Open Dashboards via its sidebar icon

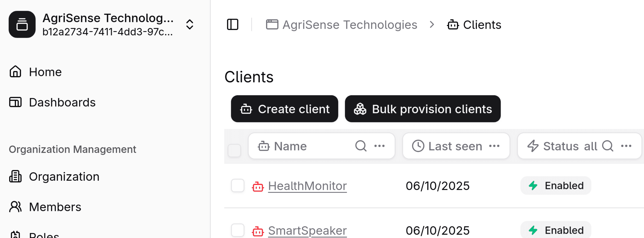pyautogui.click(x=15, y=102)
